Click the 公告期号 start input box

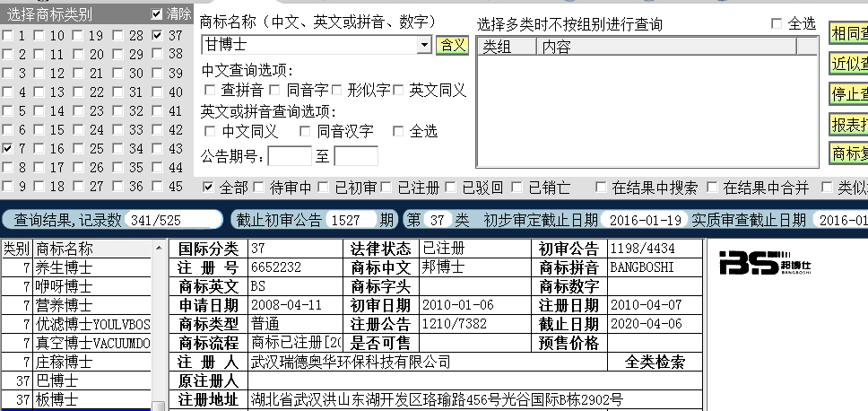290,156
